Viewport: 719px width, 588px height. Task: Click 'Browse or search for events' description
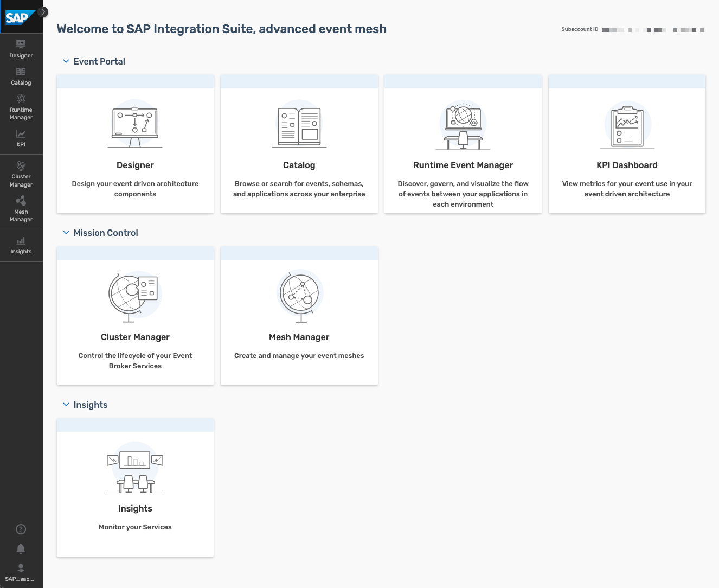coord(299,189)
